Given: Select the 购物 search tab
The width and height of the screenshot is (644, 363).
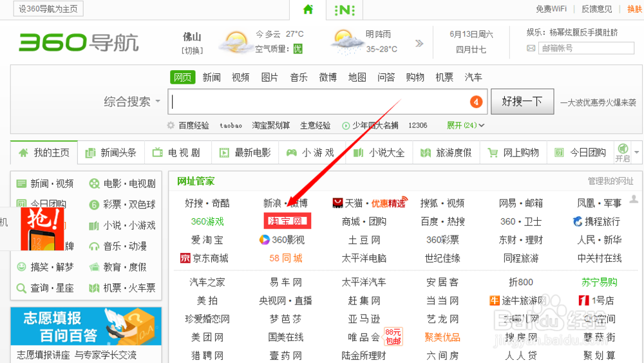Looking at the screenshot, I should pos(415,77).
